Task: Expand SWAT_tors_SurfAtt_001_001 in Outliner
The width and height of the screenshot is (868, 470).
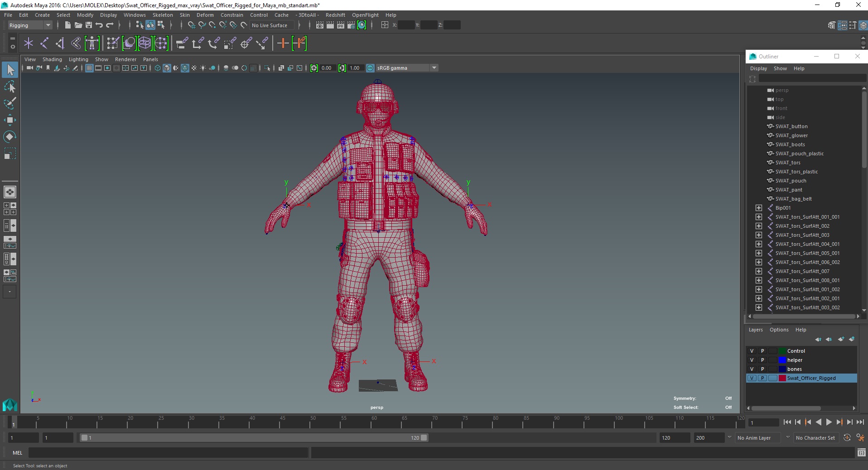Action: [x=759, y=217]
